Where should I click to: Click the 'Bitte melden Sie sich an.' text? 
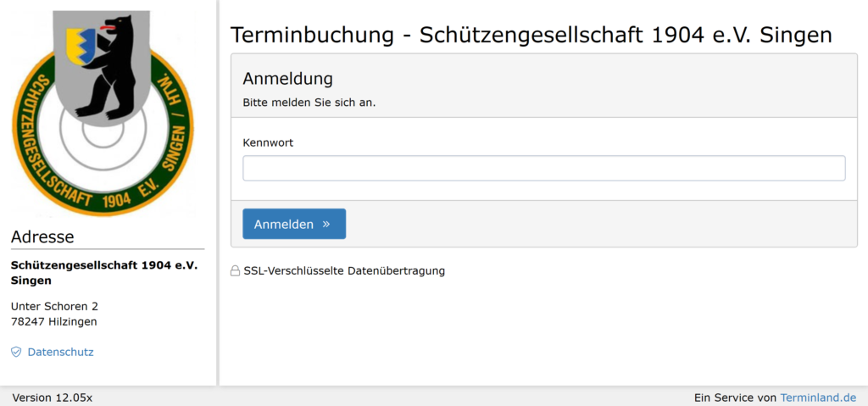(309, 103)
